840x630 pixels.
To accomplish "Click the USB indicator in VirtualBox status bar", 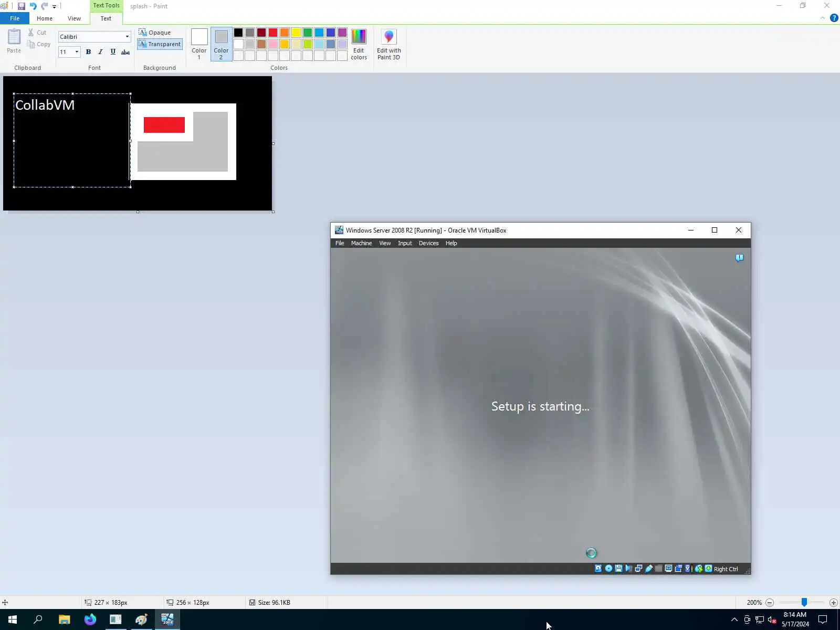I will 648,569.
